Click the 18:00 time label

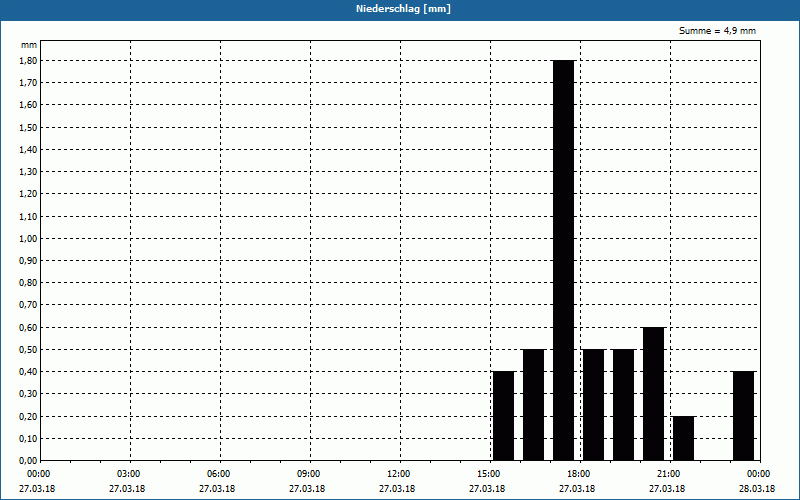click(580, 474)
